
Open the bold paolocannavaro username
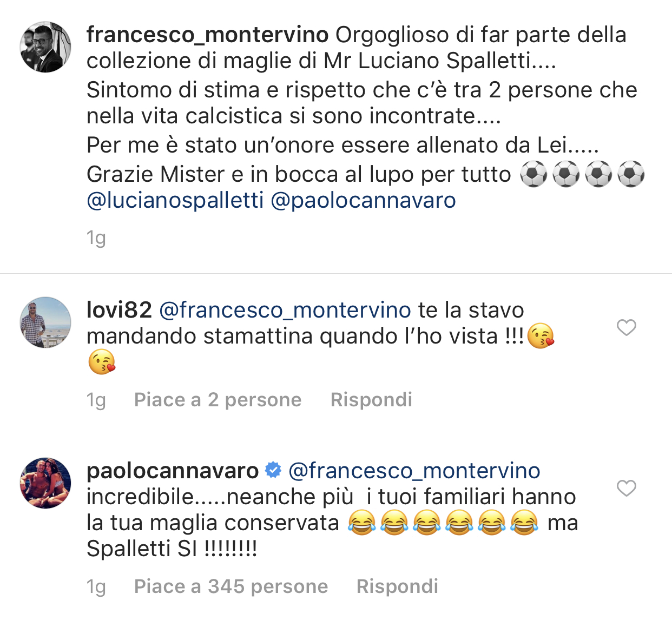click(173, 471)
